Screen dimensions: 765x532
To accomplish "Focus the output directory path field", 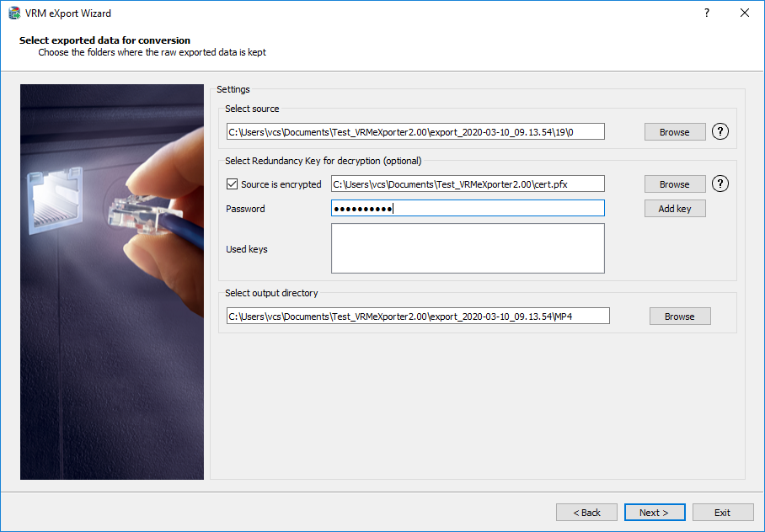I will (x=418, y=316).
